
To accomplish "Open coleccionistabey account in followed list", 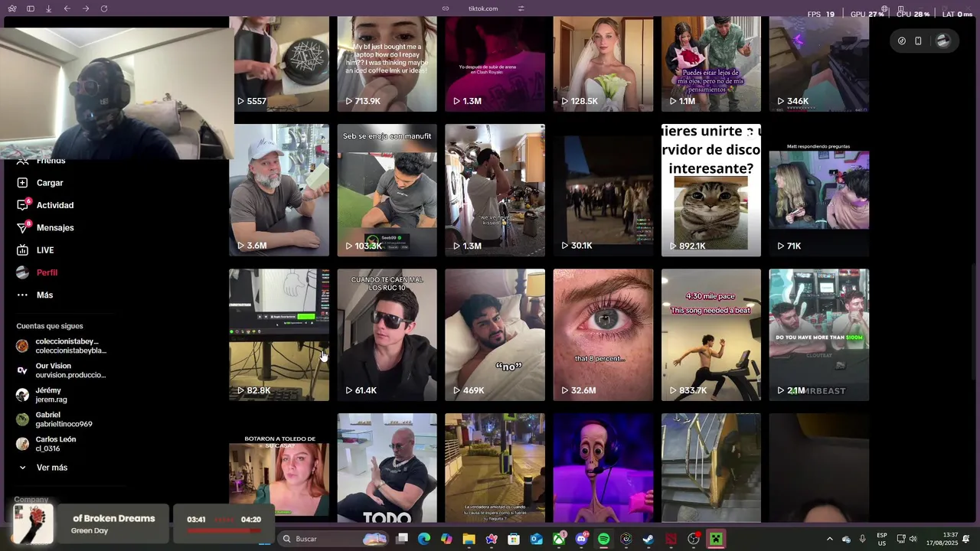I will [63, 346].
